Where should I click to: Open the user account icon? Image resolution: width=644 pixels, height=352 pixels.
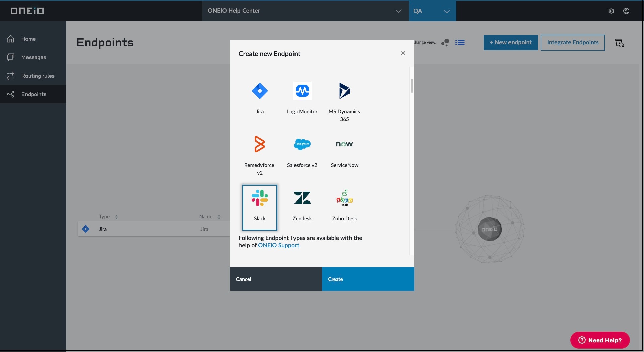coord(626,11)
